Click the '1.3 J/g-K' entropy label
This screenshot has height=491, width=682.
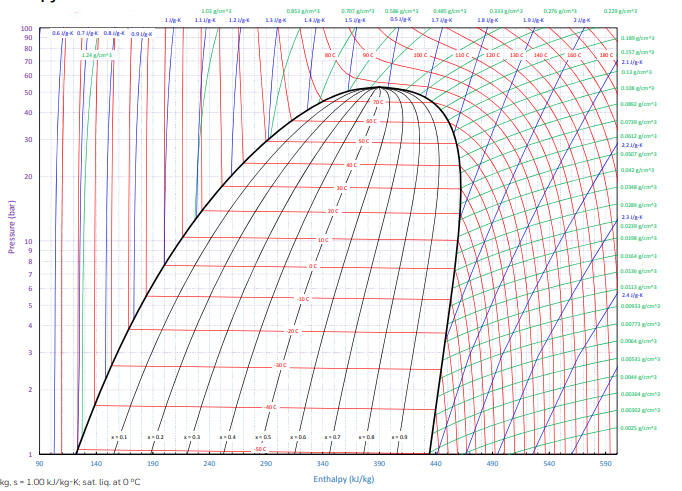tap(276, 20)
